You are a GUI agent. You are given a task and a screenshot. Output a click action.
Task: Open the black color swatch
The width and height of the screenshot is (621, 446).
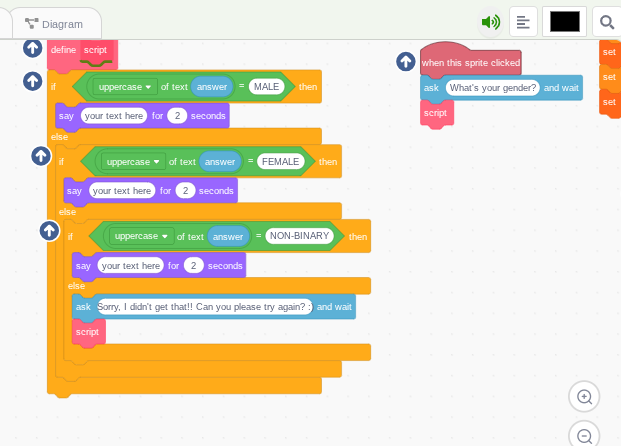coord(564,22)
